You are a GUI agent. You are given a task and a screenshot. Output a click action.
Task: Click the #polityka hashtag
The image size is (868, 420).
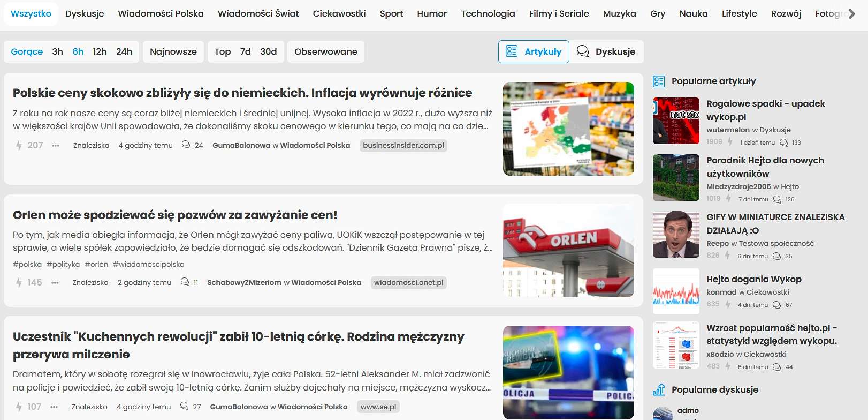[63, 264]
